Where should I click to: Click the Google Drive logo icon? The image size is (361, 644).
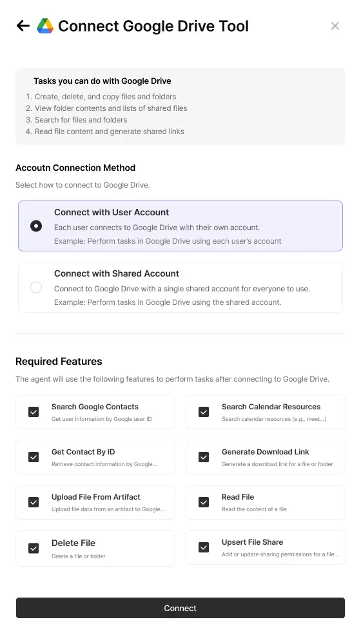tap(45, 26)
